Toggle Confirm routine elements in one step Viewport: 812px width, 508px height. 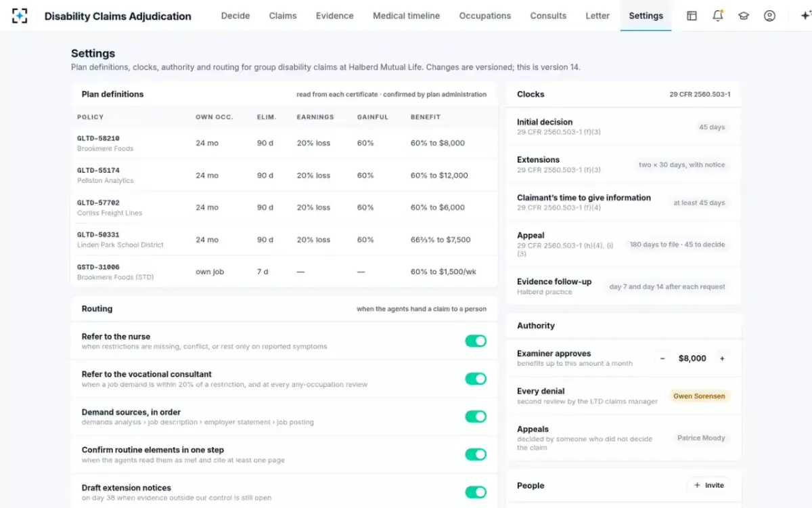click(476, 454)
